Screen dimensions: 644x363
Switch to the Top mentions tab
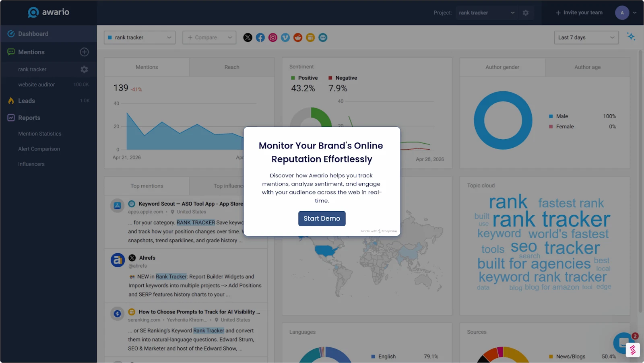click(147, 186)
